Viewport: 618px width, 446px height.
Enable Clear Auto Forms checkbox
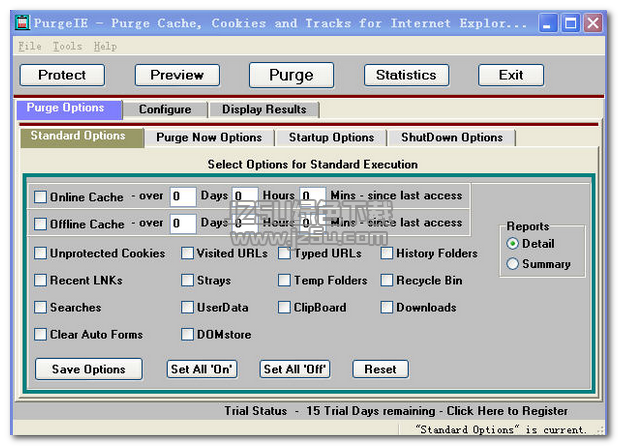click(x=40, y=334)
